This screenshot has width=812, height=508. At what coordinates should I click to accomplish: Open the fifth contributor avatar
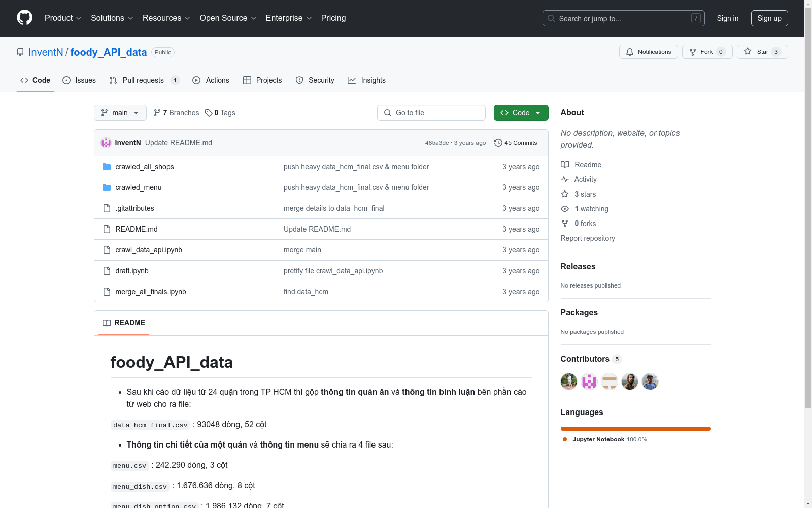650,382
